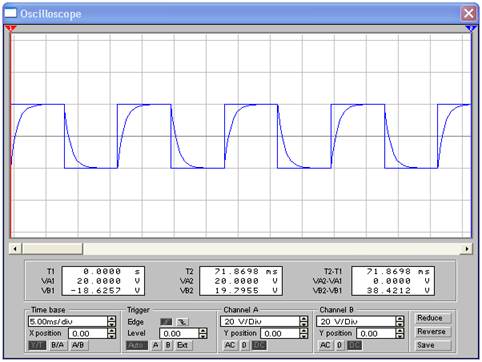The height and width of the screenshot is (362, 482).
Task: Increase the Time base scale with up arrow
Action: tap(112, 319)
